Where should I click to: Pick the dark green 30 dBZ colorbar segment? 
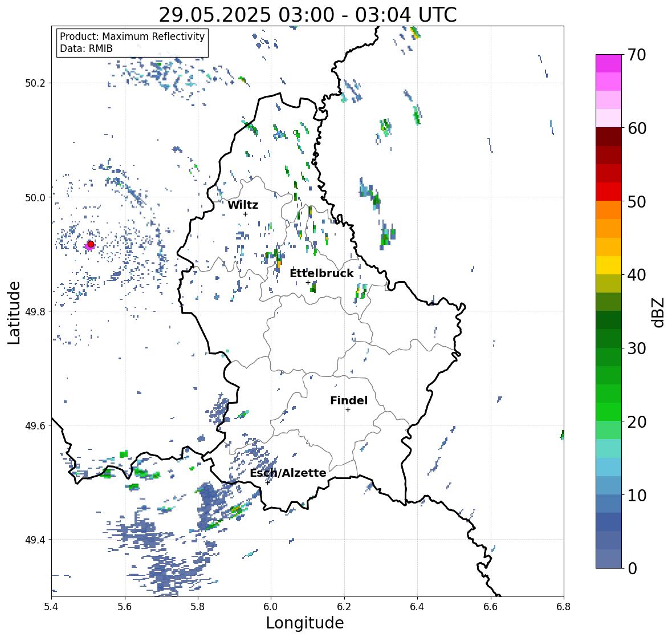coord(609,356)
